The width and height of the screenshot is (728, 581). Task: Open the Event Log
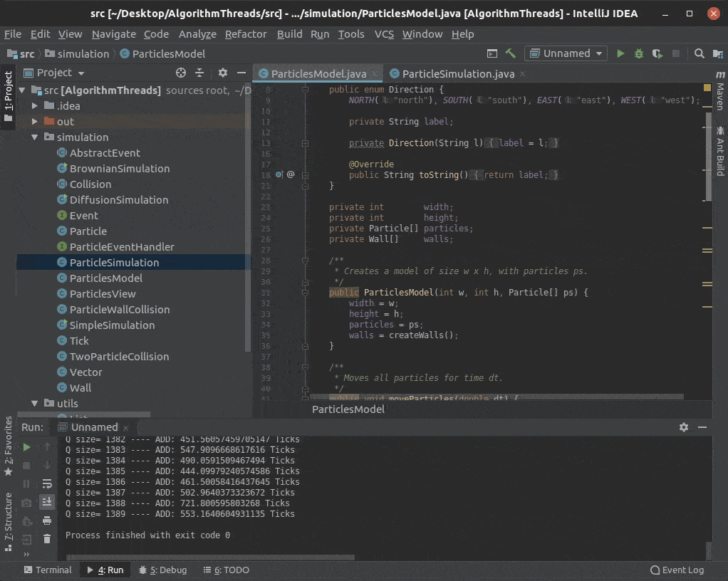pos(677,570)
